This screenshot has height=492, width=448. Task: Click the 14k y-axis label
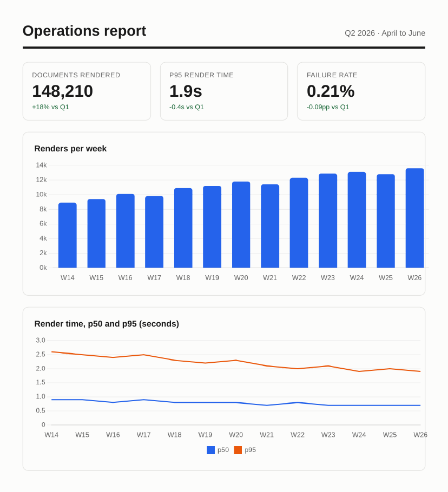41,165
